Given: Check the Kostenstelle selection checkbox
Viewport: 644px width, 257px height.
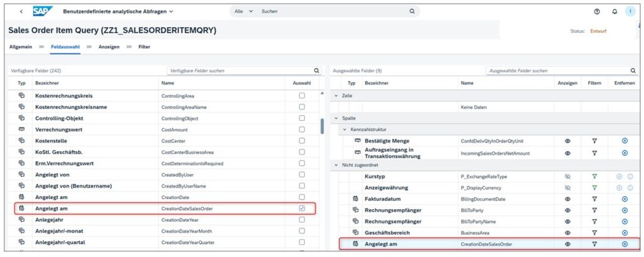Looking at the screenshot, I should [302, 141].
